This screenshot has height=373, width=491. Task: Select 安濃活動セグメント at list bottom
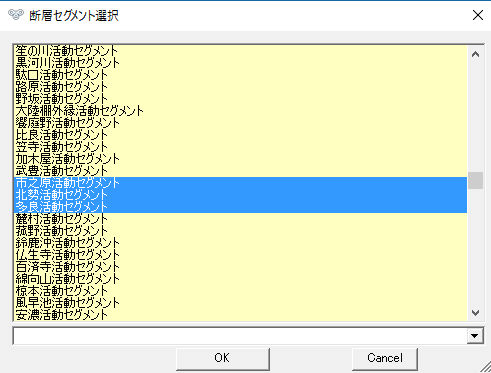click(x=240, y=315)
